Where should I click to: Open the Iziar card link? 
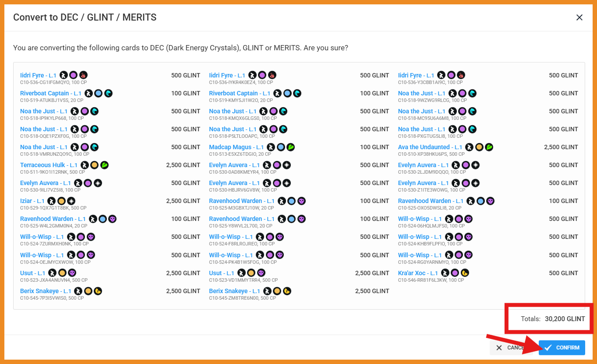26,201
